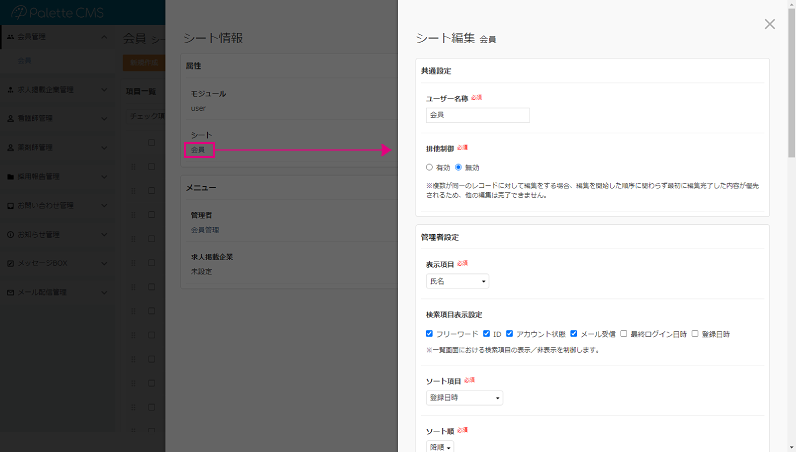
Task: Click the 薬剤師管理 person icon
Action: click(11, 148)
